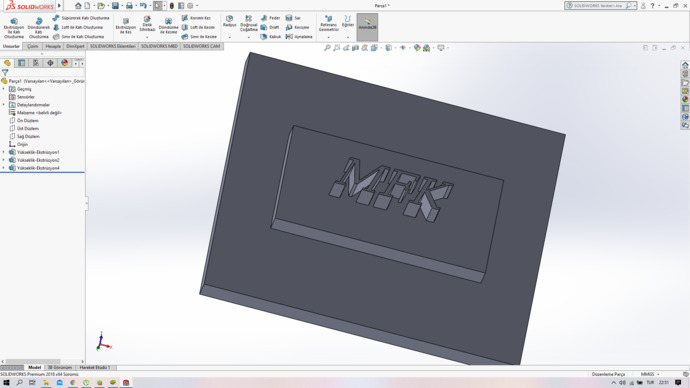Create new document icon
This screenshot has width=690, height=388.
tap(87, 6)
